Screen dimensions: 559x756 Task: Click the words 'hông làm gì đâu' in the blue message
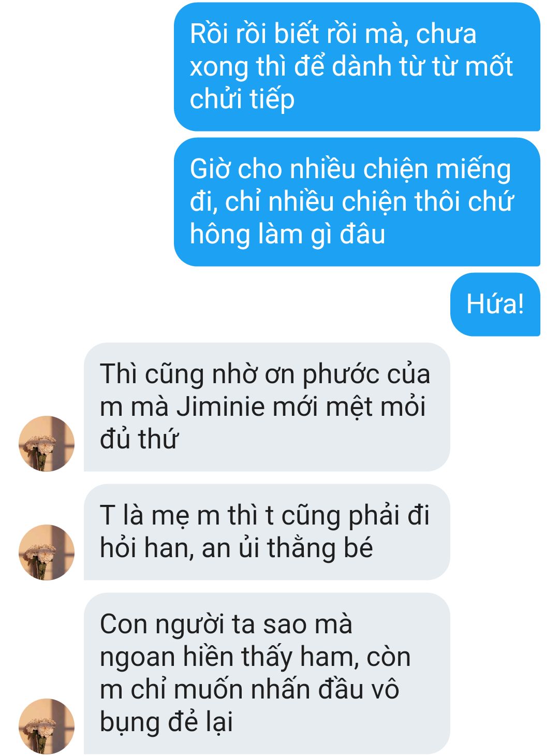287,234
